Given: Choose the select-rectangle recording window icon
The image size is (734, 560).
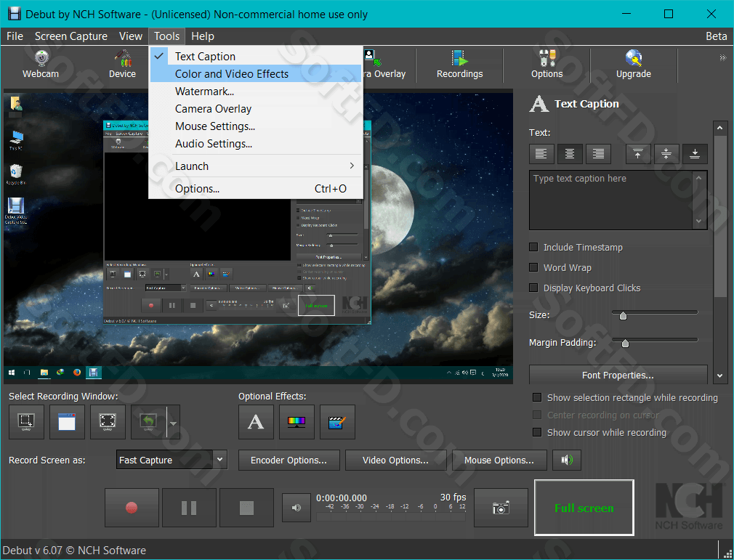Looking at the screenshot, I should pos(26,422).
